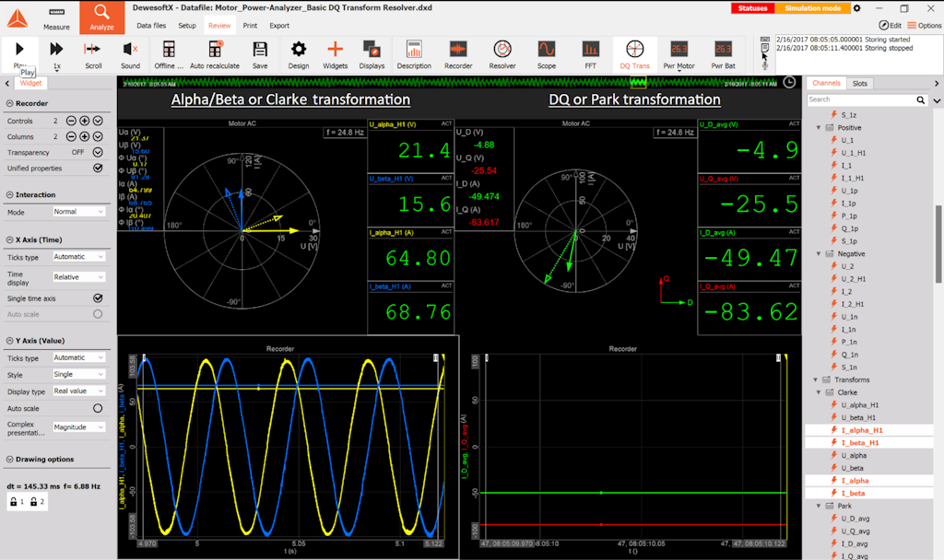This screenshot has width=944, height=560.
Task: Click the clock icon on timeline
Action: pos(790,82)
